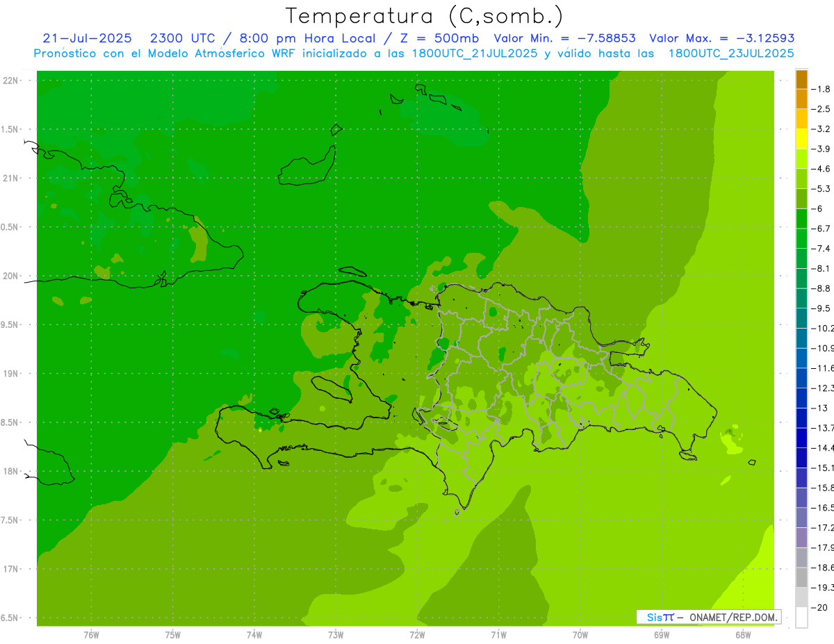The height and width of the screenshot is (644, 834).
Task: Click the '19N' latitude axis label
Action: point(10,373)
